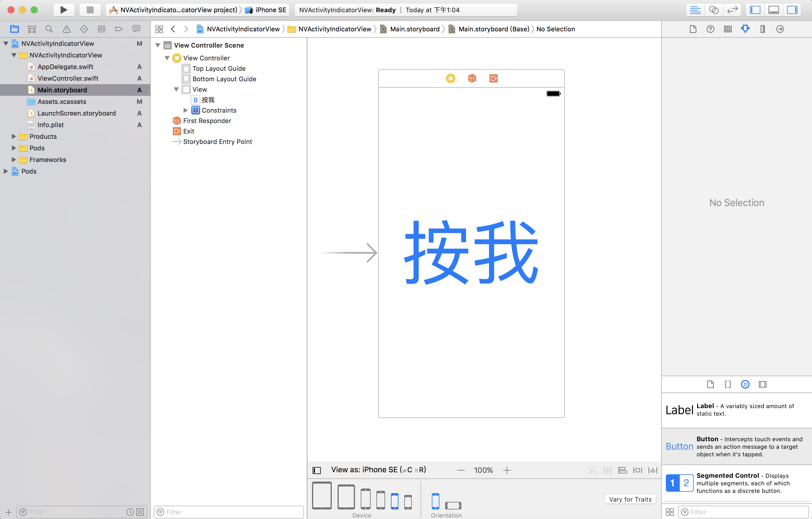
Task: Collapse View Controller Scene
Action: [157, 45]
